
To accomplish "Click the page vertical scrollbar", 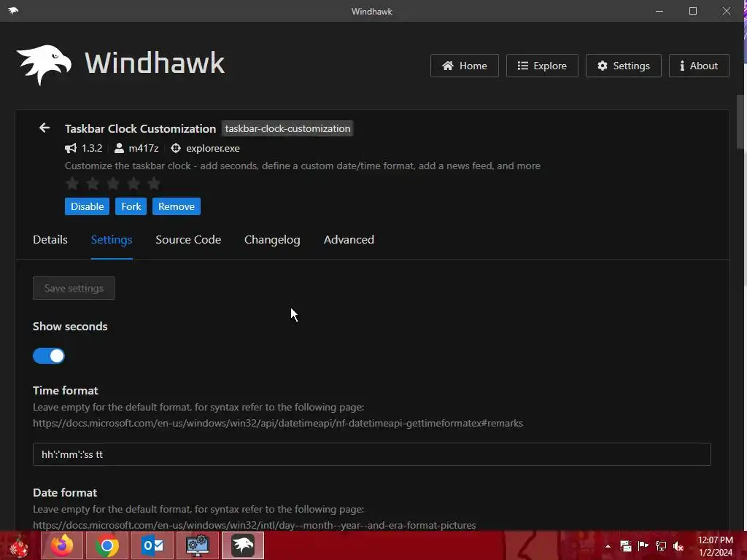I will [x=740, y=122].
